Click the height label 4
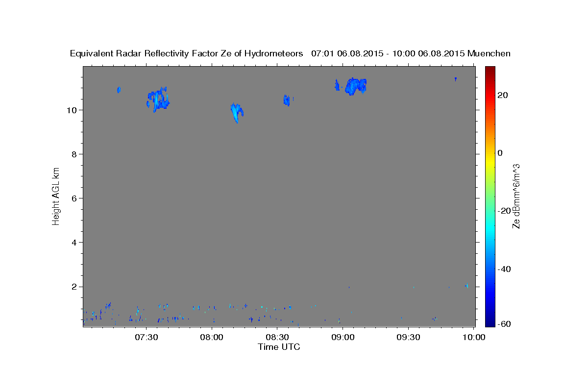Image resolution: width=588 pixels, height=392 pixels. point(75,243)
